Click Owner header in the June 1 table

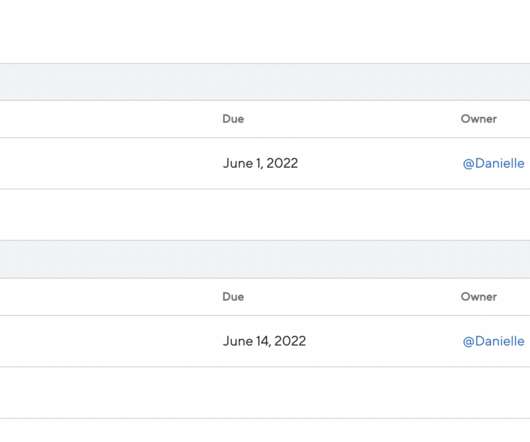coord(479,119)
